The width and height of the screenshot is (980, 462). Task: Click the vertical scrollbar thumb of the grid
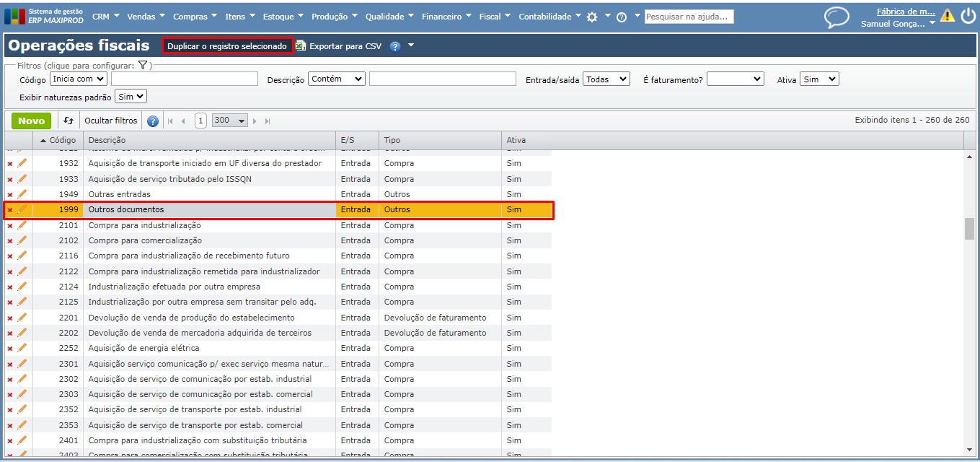(x=970, y=228)
